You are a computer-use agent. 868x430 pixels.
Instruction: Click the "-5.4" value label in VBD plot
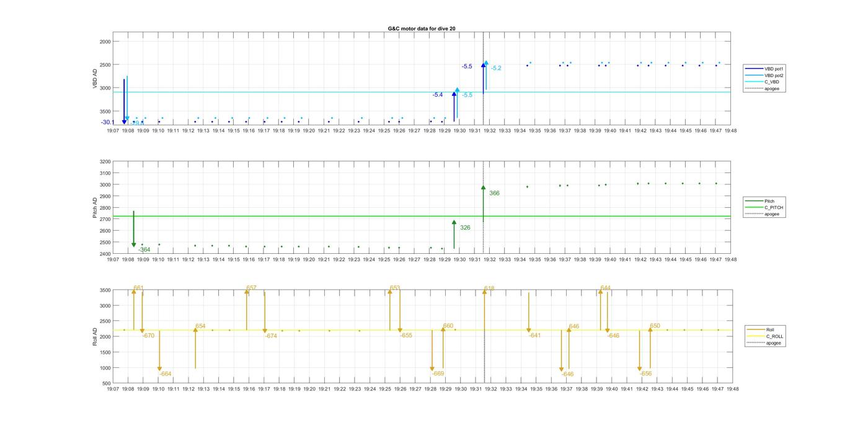[438, 95]
